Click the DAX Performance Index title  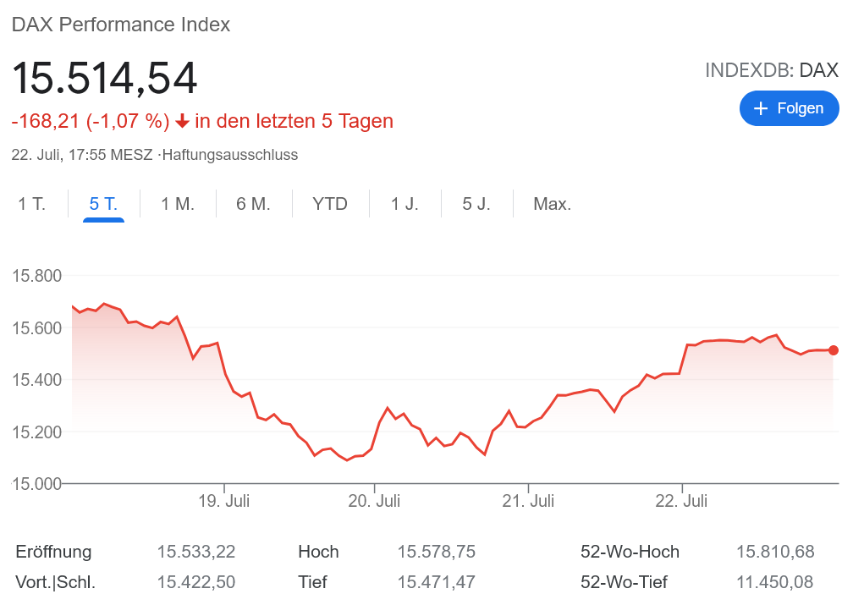point(120,25)
